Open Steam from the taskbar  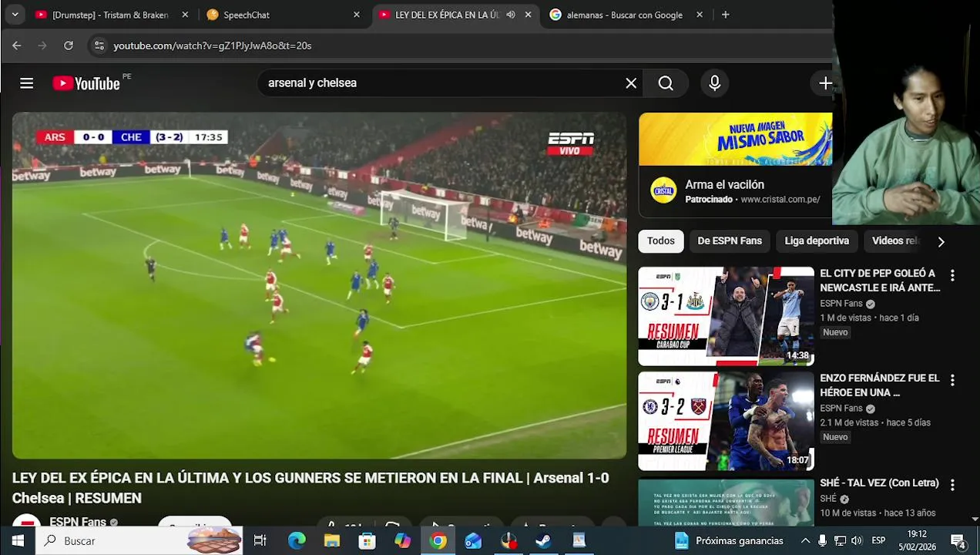(x=543, y=541)
